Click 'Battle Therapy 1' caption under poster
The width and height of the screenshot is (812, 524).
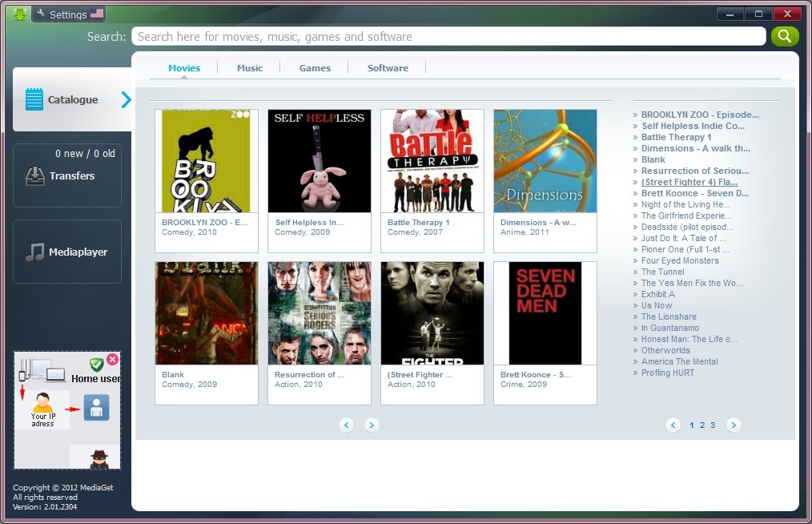[x=419, y=223]
